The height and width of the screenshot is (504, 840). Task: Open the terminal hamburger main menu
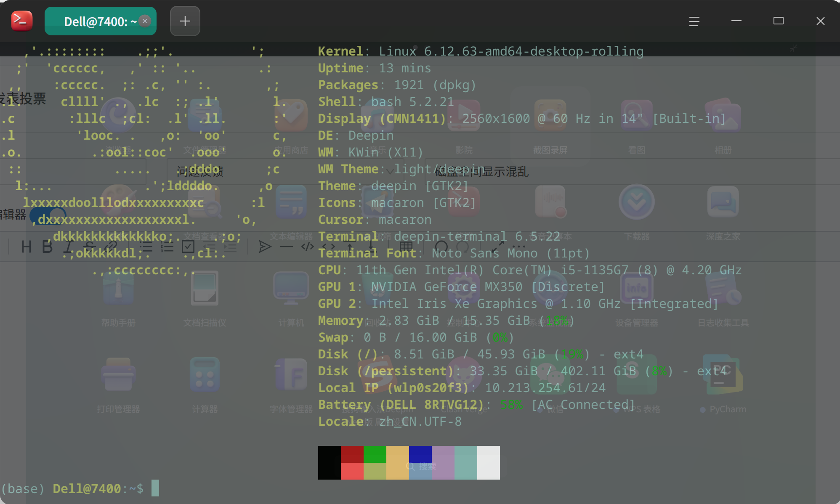tap(694, 21)
